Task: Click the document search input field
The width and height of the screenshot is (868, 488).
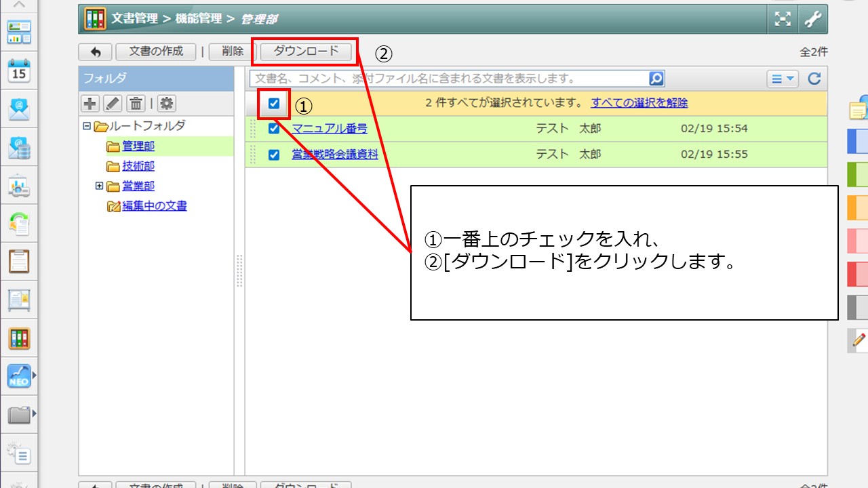Action: click(450, 79)
